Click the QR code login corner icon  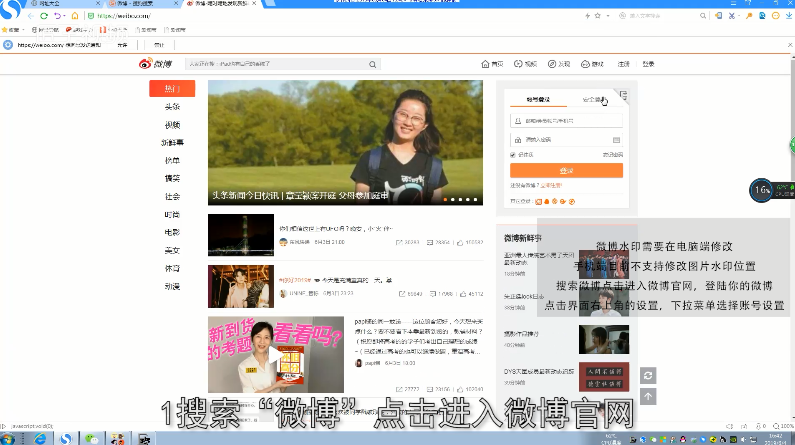[x=622, y=96]
